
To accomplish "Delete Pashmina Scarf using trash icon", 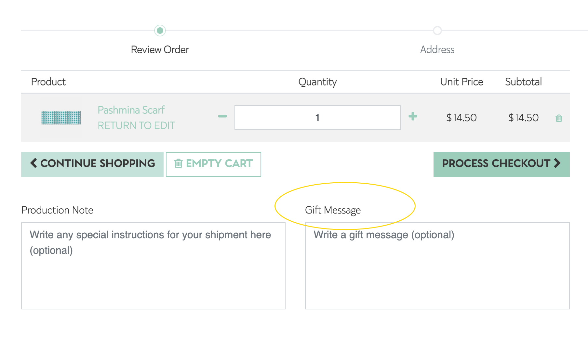I will tap(559, 118).
